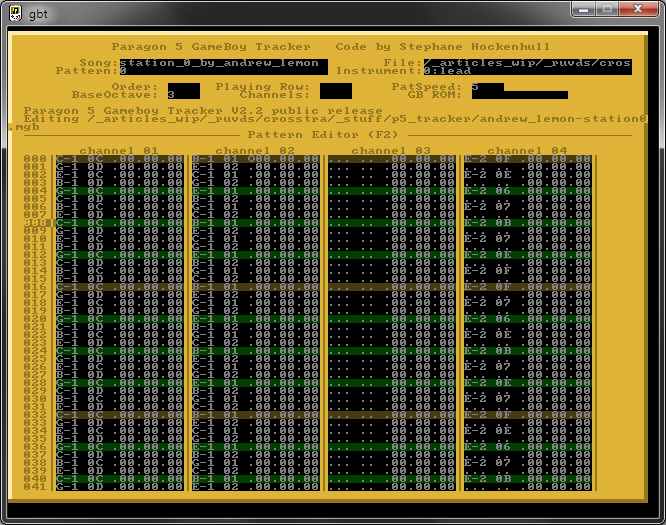Click C-1 note on row 008 channel 01
Image resolution: width=666 pixels, height=525 pixels.
coord(67,223)
